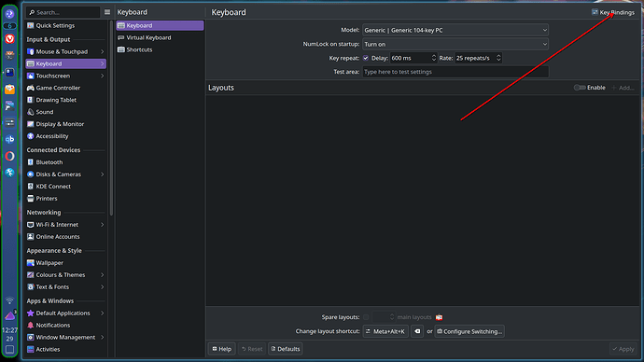
Task: Open NumLock on startup dropdown
Action: coord(455,44)
